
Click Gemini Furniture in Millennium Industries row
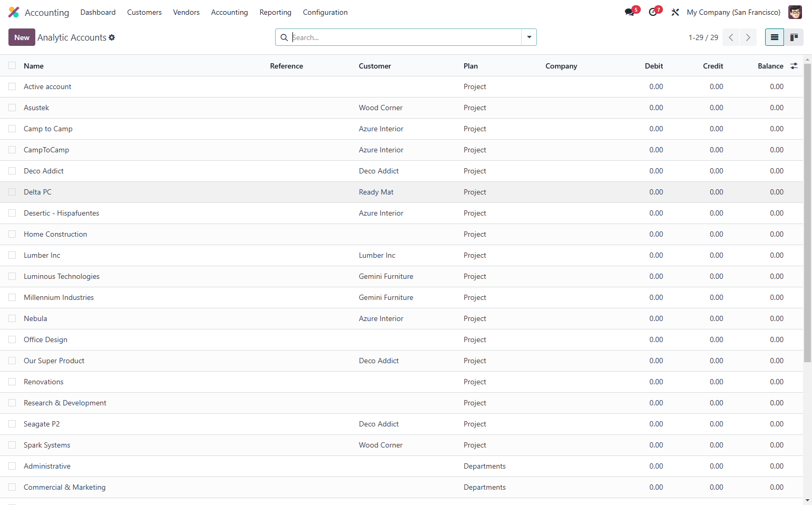click(386, 297)
